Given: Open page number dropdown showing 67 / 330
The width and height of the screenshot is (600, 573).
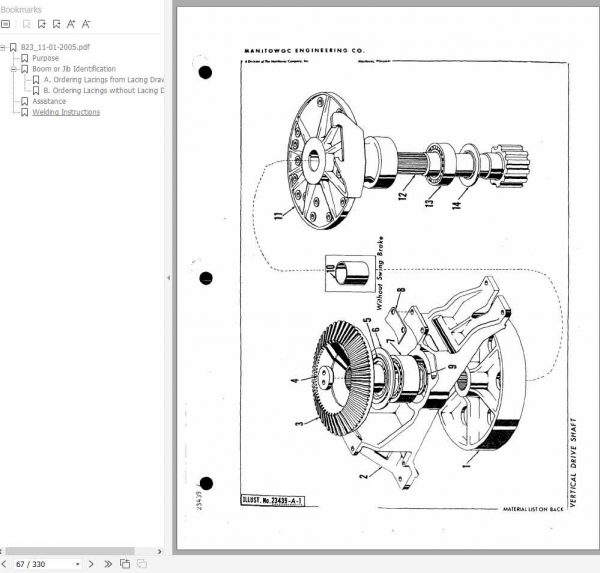Looking at the screenshot, I should coord(78,564).
